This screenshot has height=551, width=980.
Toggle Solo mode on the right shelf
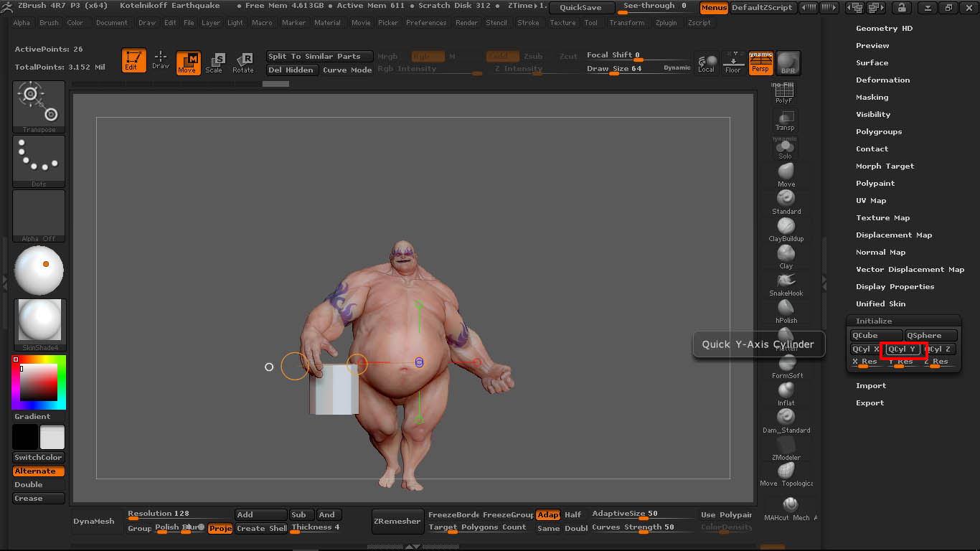tap(785, 146)
